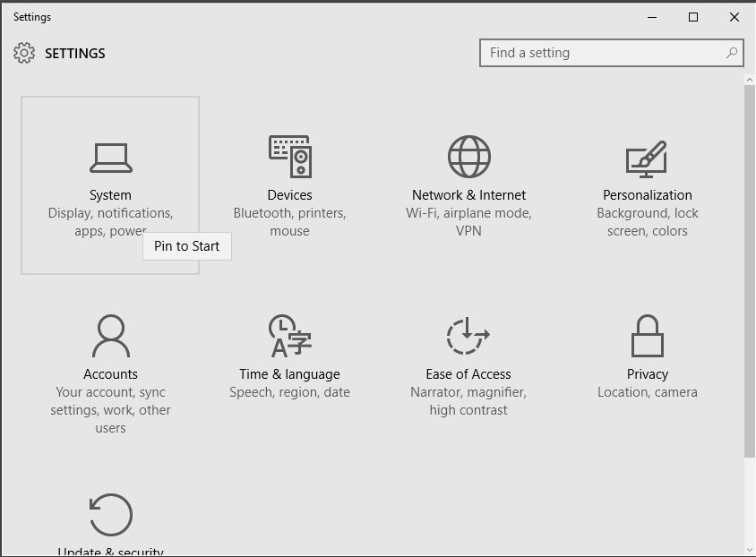
Task: Open the Personalization paintbrush monitor icon
Action: (647, 159)
